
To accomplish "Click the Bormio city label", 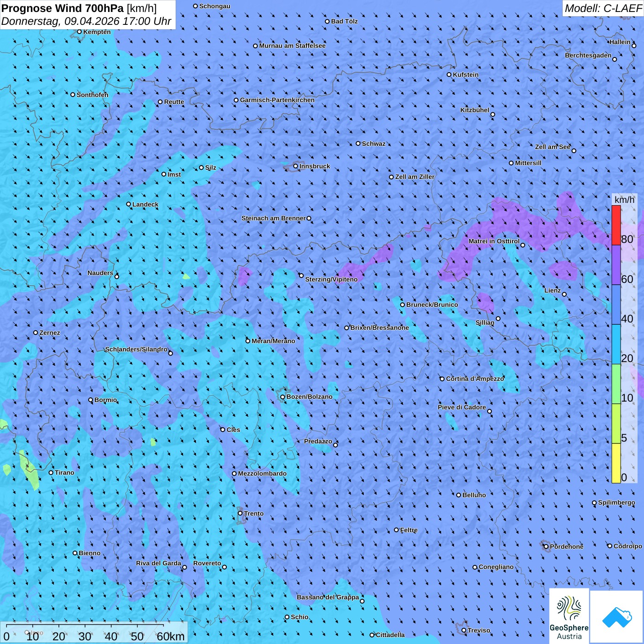I will (105, 400).
